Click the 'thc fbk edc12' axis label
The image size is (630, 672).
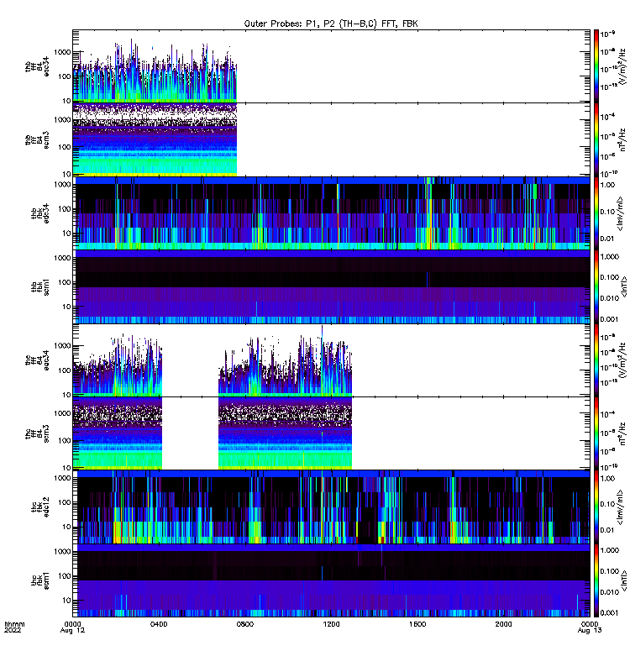(40, 507)
